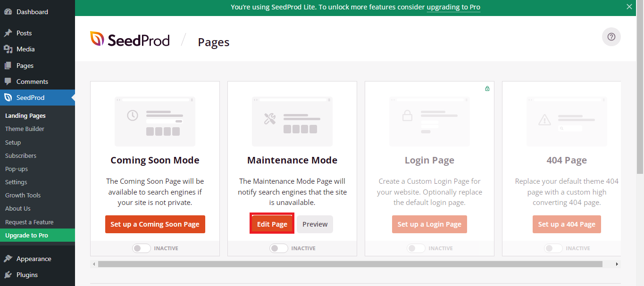Click the SeedProd logo in header

130,40
